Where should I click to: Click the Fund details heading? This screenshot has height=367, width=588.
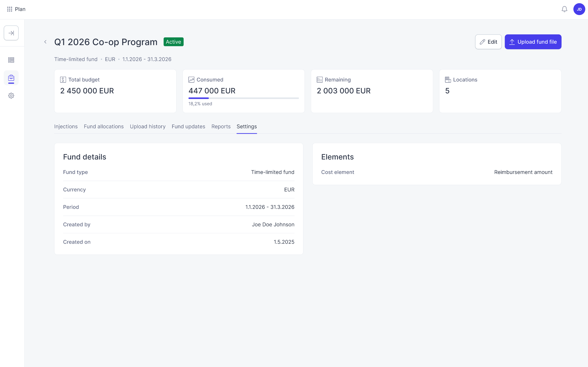point(84,157)
